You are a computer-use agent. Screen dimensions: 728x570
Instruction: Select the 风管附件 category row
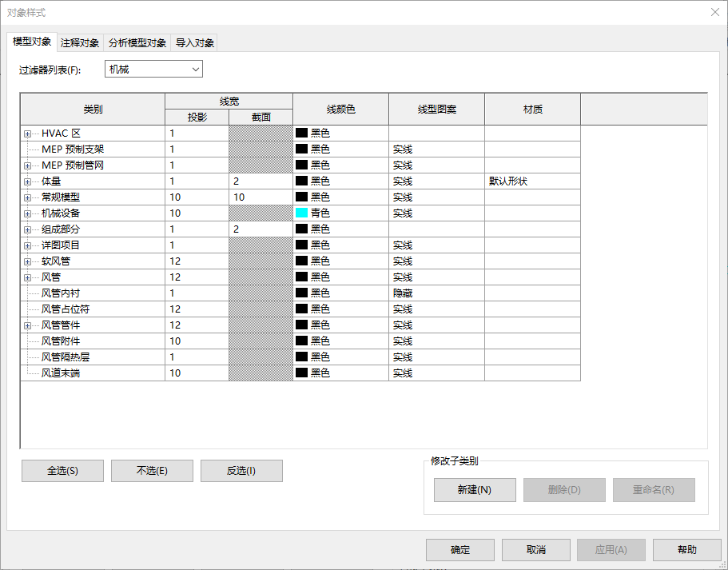[300, 341]
